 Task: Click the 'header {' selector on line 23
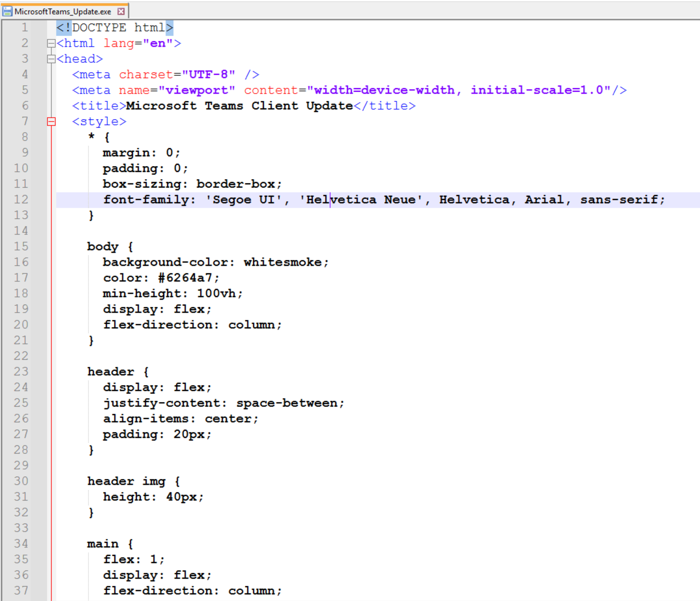click(118, 372)
